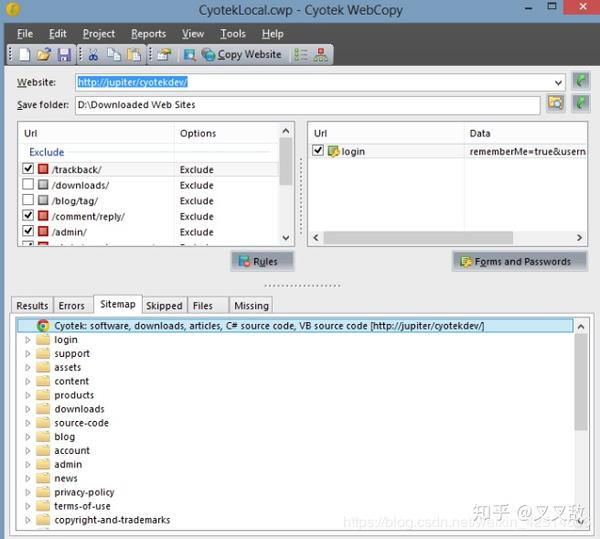Check the /downloads/ rule checkbox
Image resolution: width=600 pixels, height=539 pixels.
pyautogui.click(x=28, y=184)
